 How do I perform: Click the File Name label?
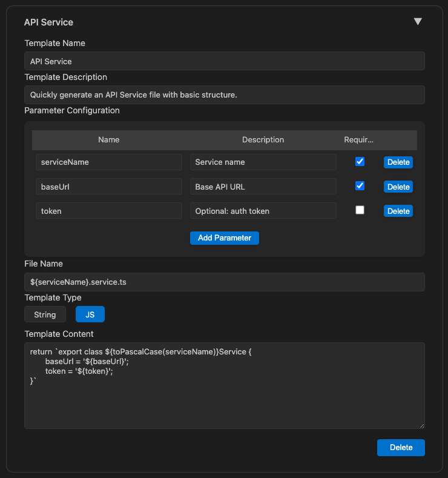[44, 264]
